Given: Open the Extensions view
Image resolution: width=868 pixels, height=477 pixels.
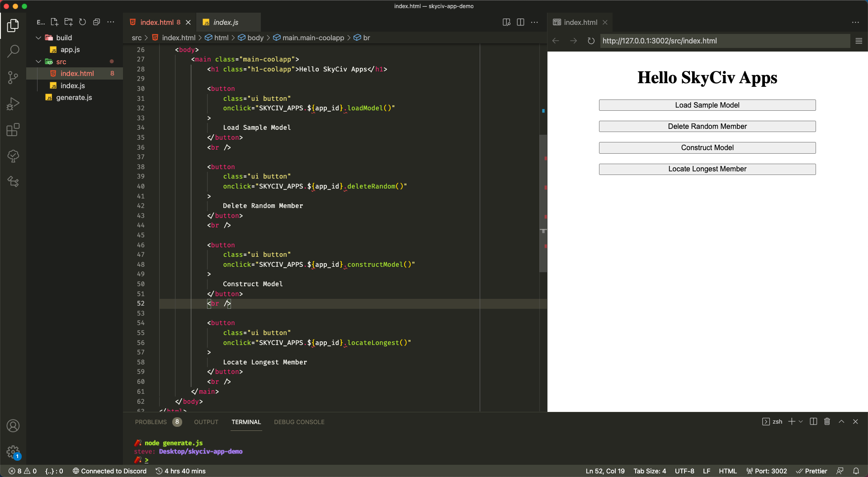Looking at the screenshot, I should [13, 130].
